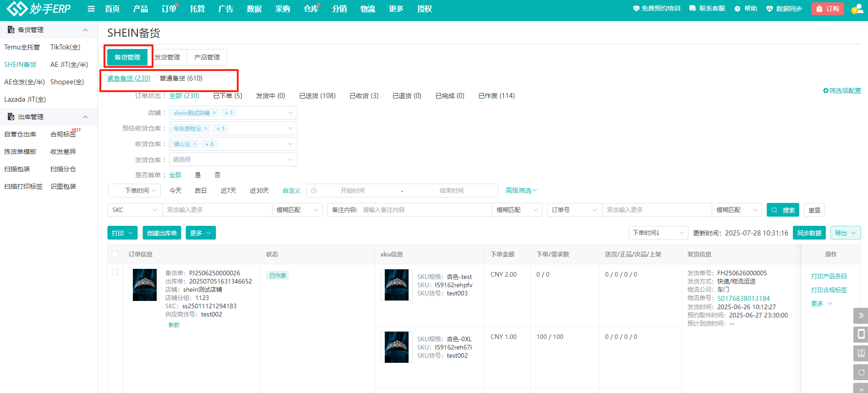This screenshot has width=868, height=393.
Task: Open the 发货仓库 请选择 dropdown
Action: click(233, 159)
